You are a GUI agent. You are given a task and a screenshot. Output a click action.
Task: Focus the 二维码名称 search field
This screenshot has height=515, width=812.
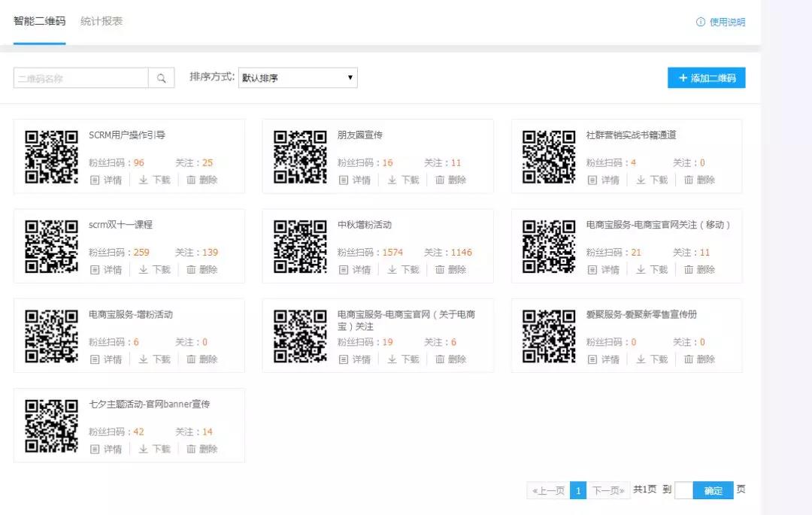tap(80, 78)
